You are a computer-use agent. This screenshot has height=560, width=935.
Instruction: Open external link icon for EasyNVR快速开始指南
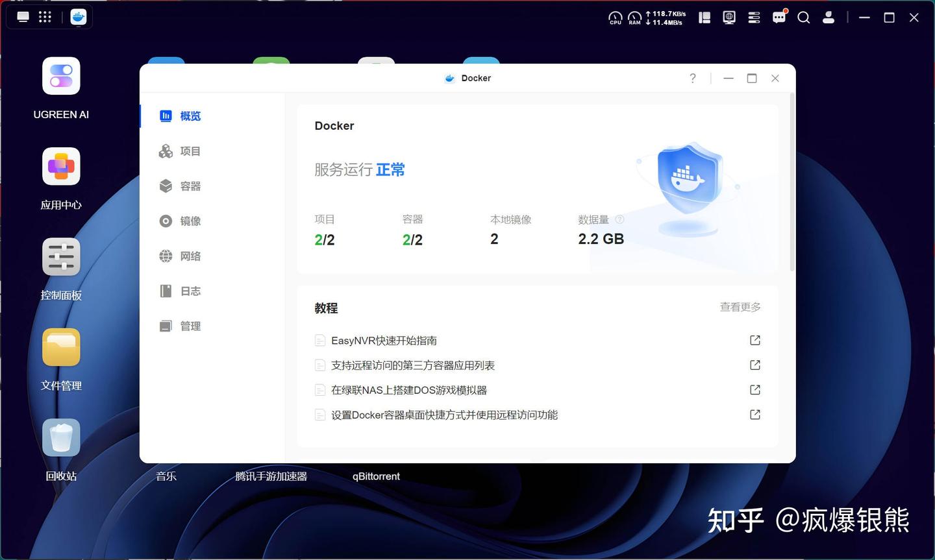[755, 340]
